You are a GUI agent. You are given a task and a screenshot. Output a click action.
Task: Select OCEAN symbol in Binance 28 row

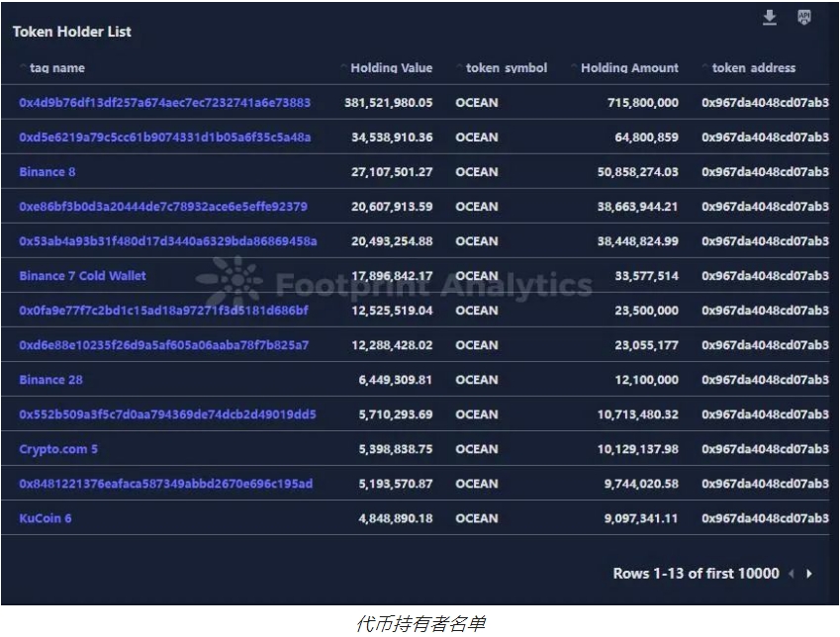pyautogui.click(x=477, y=380)
